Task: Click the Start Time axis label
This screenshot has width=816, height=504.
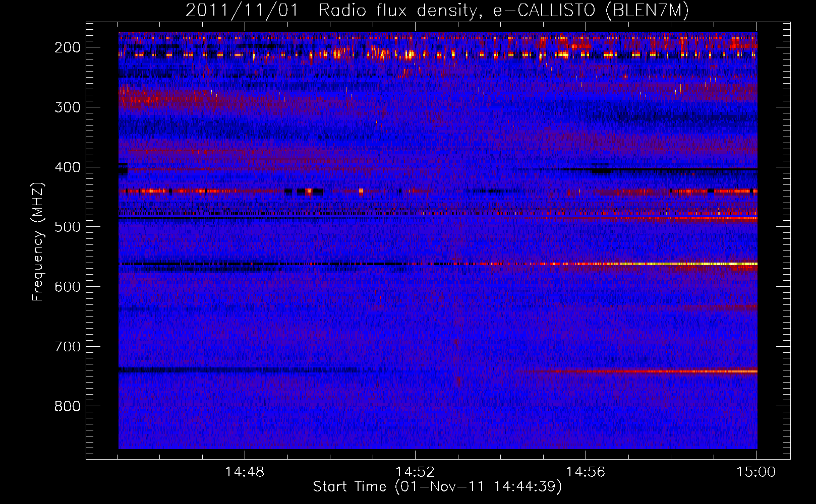Action: click(x=437, y=487)
